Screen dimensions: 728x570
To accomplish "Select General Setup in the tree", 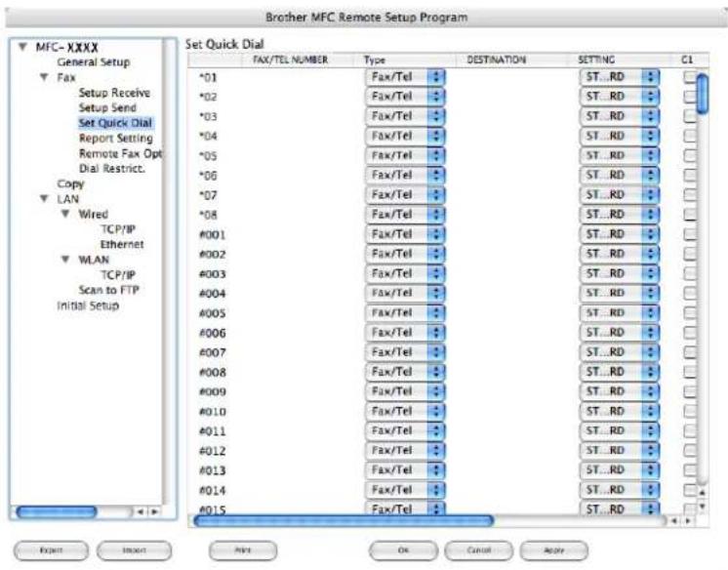I will (x=94, y=61).
